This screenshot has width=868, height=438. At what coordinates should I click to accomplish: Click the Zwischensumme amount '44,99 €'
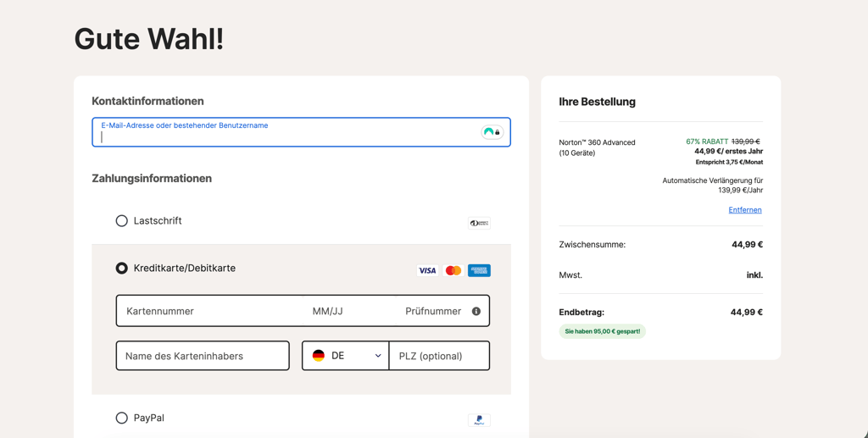(x=748, y=245)
